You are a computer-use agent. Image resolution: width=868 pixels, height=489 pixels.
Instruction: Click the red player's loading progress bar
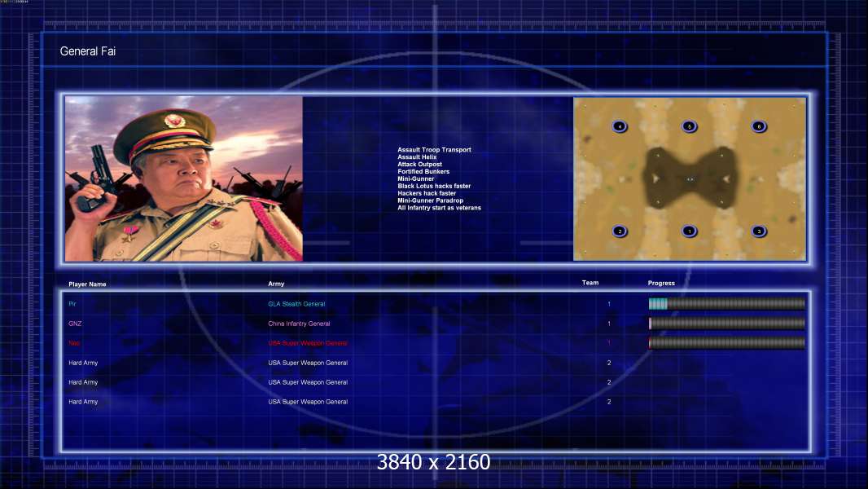[x=727, y=343]
